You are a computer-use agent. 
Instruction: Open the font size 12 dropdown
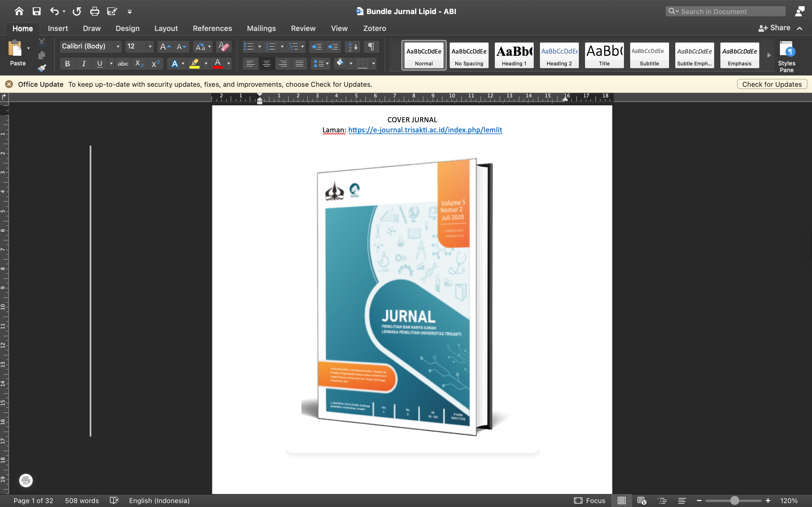[x=150, y=46]
